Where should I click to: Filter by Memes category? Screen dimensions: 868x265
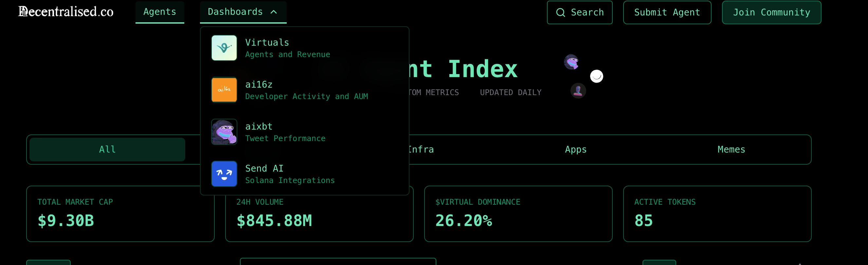tap(731, 149)
